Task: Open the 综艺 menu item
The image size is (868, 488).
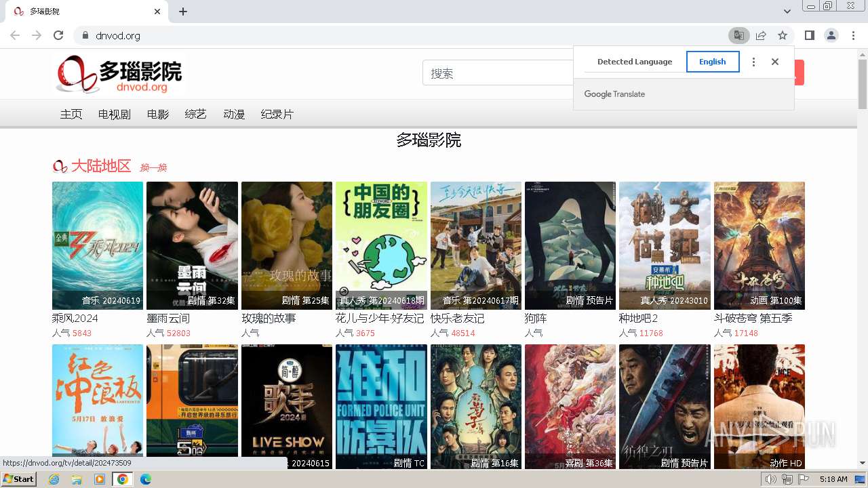Action: (196, 115)
